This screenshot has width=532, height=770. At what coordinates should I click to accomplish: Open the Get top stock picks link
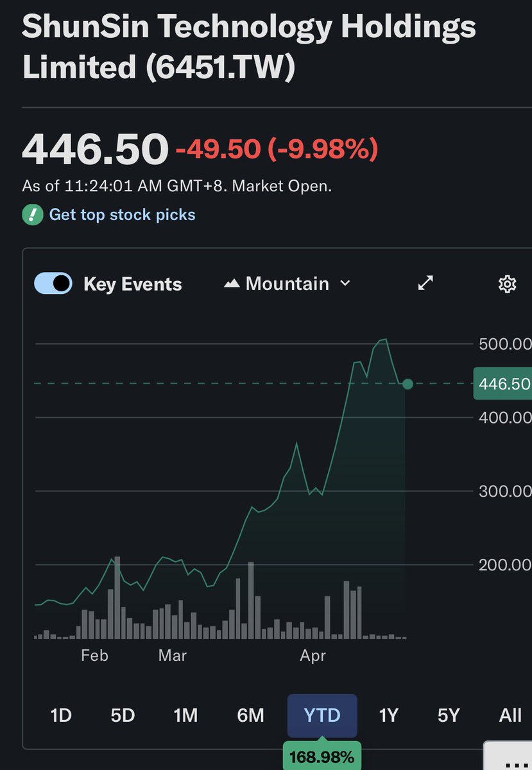[122, 214]
